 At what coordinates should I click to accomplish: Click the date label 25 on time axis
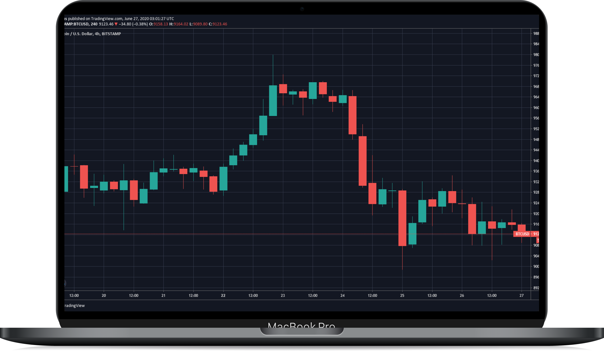coord(402,295)
